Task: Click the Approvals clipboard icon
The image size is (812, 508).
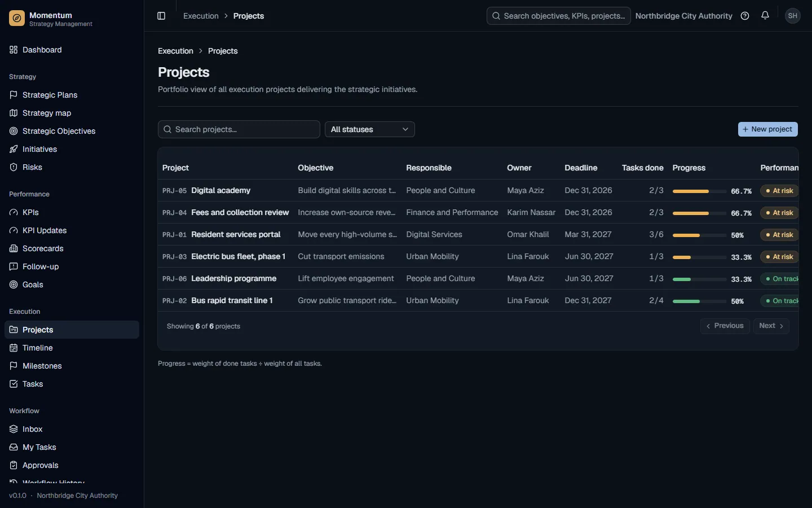Action: pos(14,465)
